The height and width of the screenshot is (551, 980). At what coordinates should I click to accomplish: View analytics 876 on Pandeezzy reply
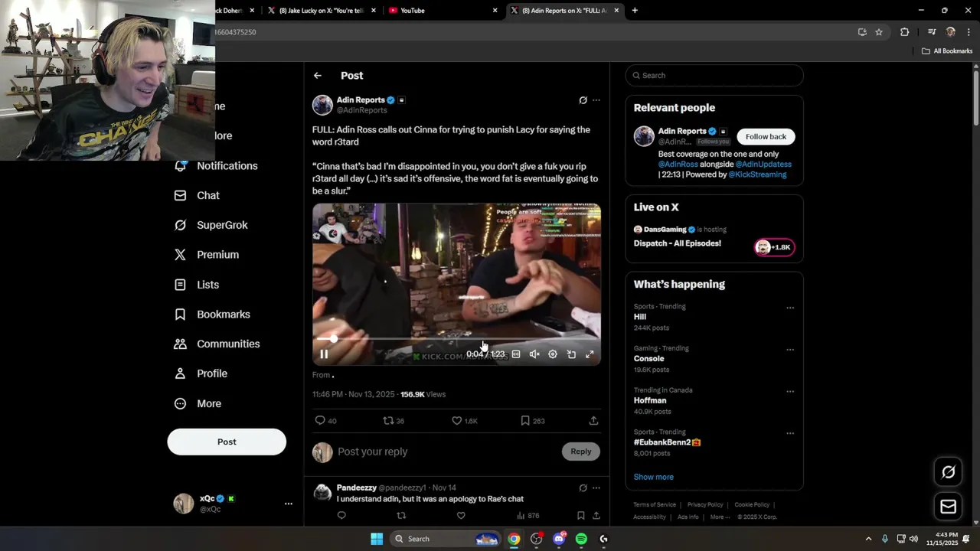pos(528,516)
